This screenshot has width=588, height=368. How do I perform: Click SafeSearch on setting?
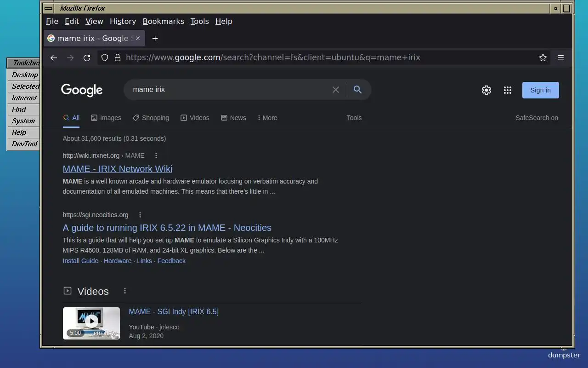coord(537,118)
